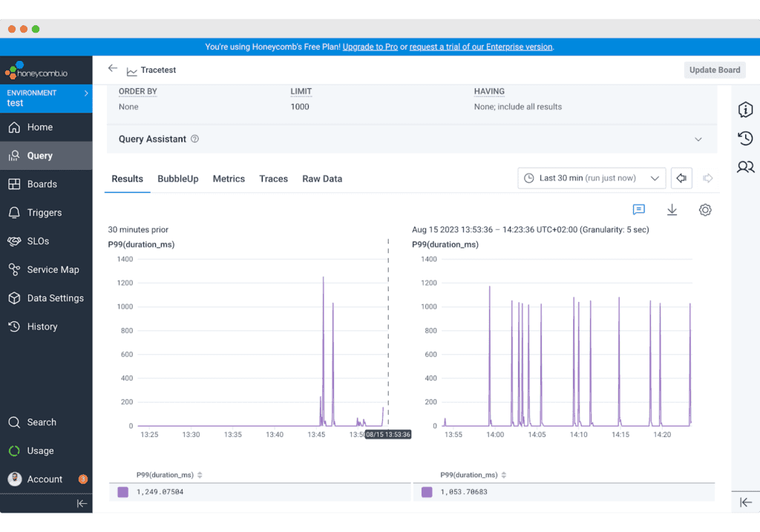Open the comment icon above the graph

click(638, 210)
